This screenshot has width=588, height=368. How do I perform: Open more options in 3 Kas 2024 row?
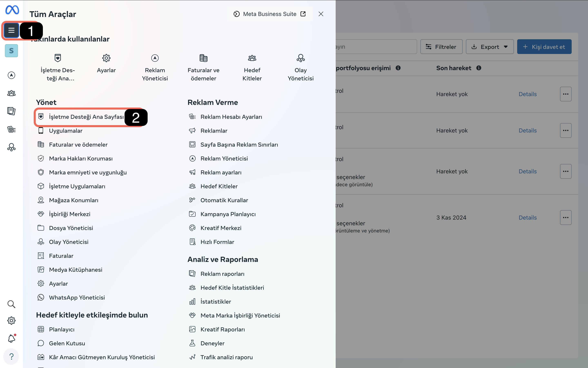coord(566,218)
